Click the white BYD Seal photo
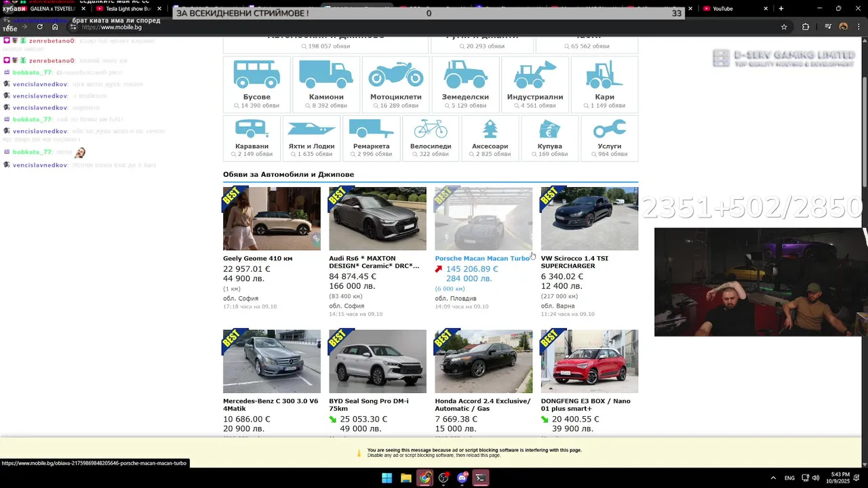 [378, 361]
